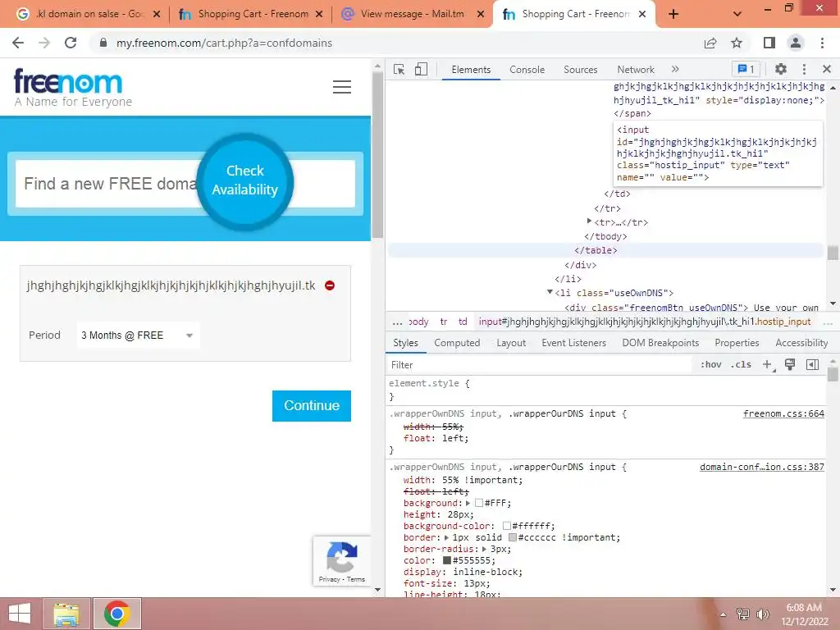Open the Windows Start button
Screen dimensions: 840x630
tap(20, 614)
